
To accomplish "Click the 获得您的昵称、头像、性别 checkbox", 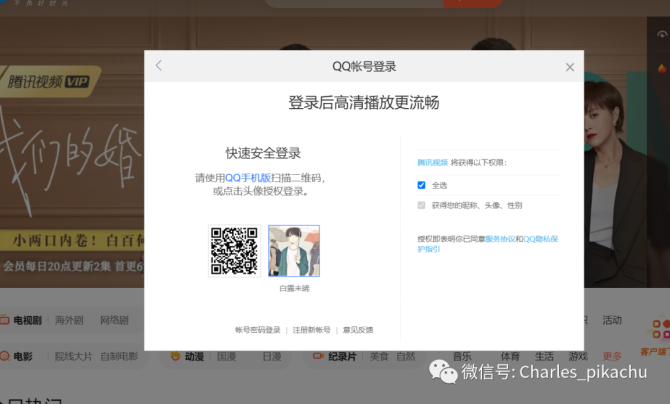I will pos(421,205).
